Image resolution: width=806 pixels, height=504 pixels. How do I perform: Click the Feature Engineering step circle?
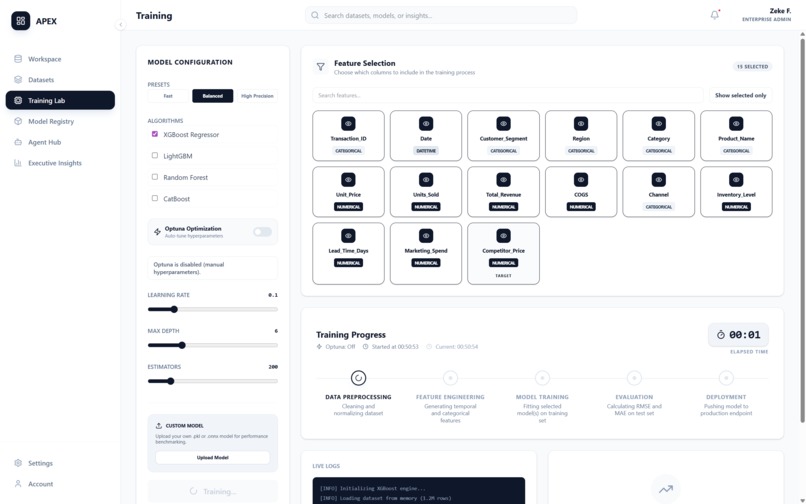tap(450, 378)
